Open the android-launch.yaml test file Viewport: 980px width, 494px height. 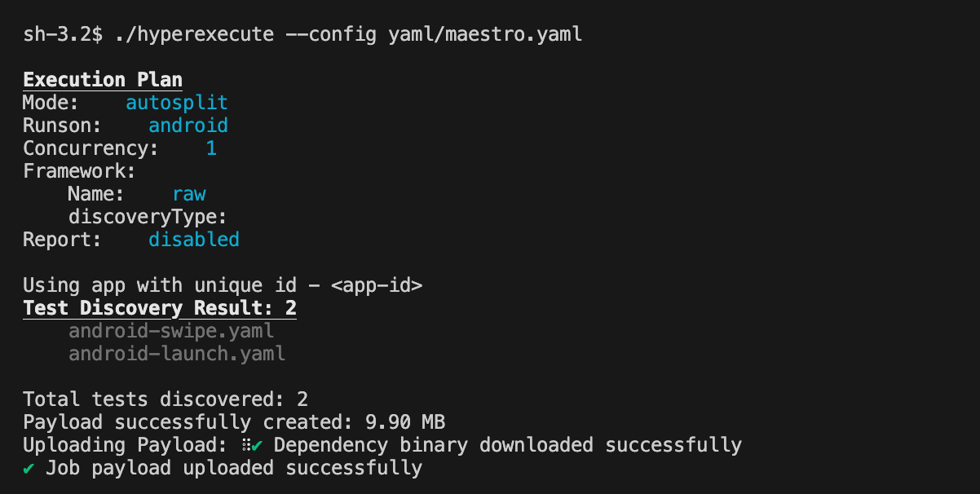(177, 354)
